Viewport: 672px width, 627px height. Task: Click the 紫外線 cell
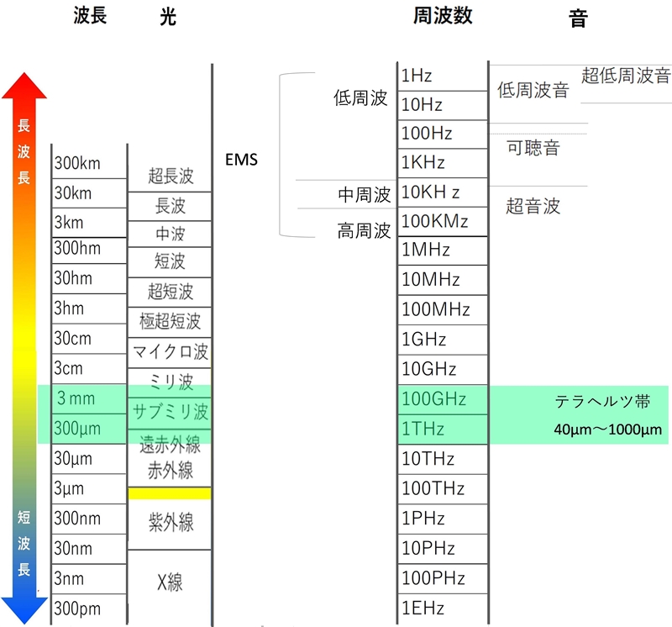[170, 524]
